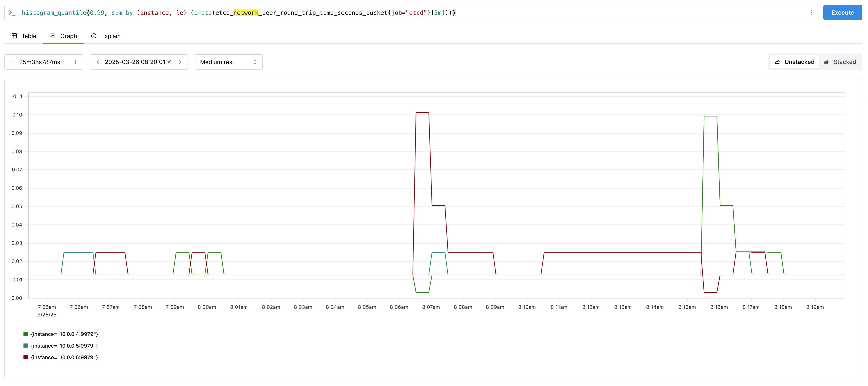This screenshot has height=386, width=868.
Task: Switch to the Table tab
Action: (24, 36)
